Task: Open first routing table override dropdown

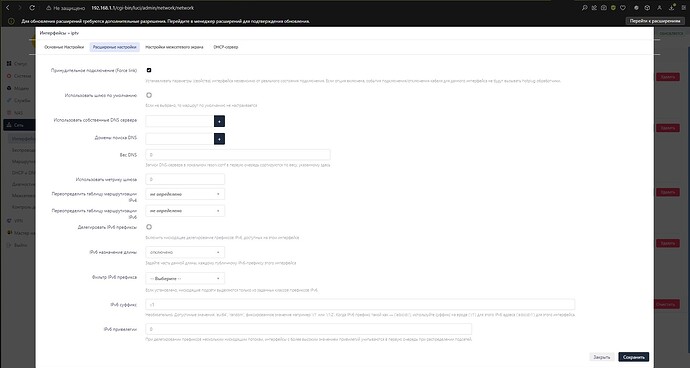Action: (185, 194)
